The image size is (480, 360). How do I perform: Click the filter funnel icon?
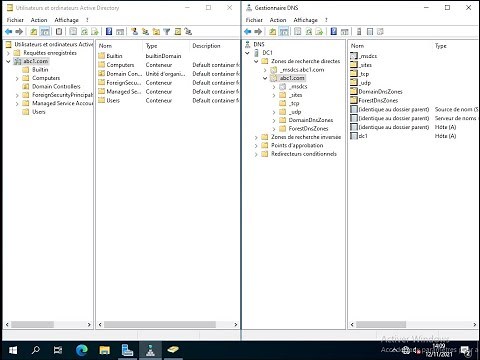(167, 32)
